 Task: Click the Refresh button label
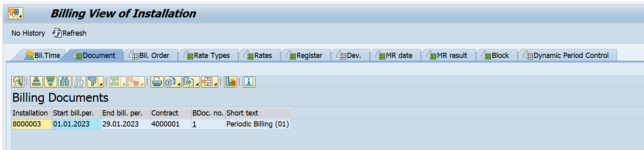(x=74, y=33)
